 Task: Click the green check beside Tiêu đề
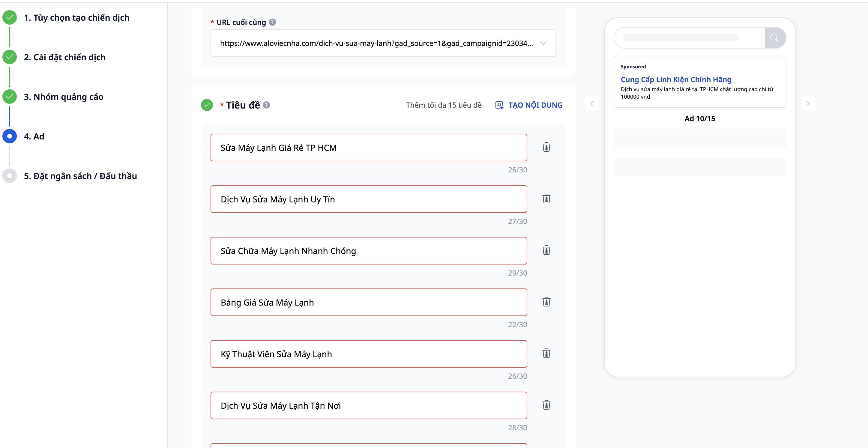207,105
